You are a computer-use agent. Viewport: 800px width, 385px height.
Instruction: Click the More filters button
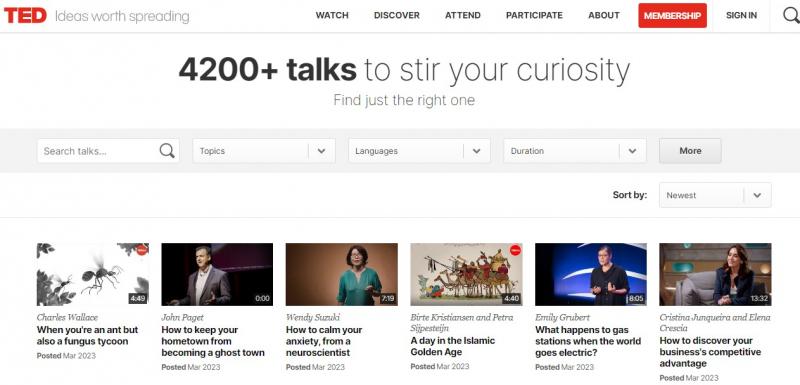pos(690,151)
